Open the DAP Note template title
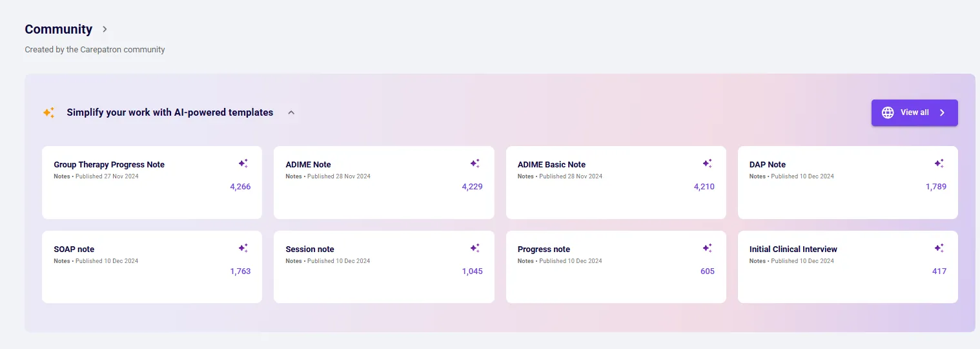The image size is (980, 349). pos(767,165)
